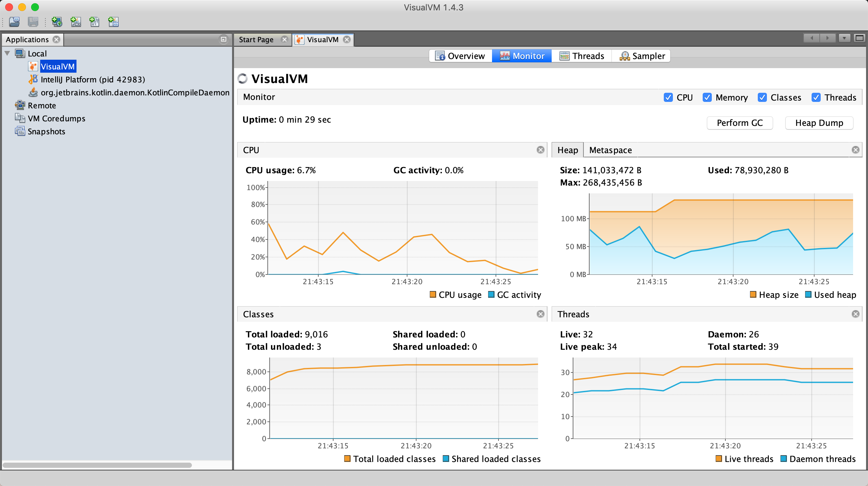Click the Add JMX Connection icon

coord(76,22)
